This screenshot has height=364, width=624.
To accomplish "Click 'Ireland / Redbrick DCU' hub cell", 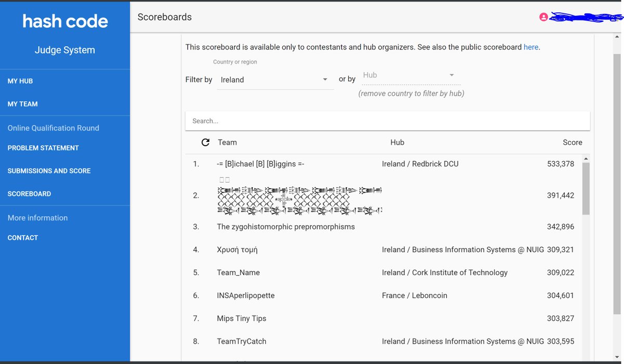I will point(420,164).
